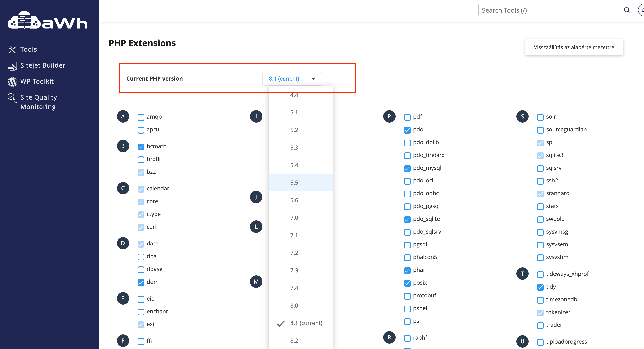Image resolution: width=644 pixels, height=349 pixels.
Task: Click the letter E section badge
Action: (123, 298)
